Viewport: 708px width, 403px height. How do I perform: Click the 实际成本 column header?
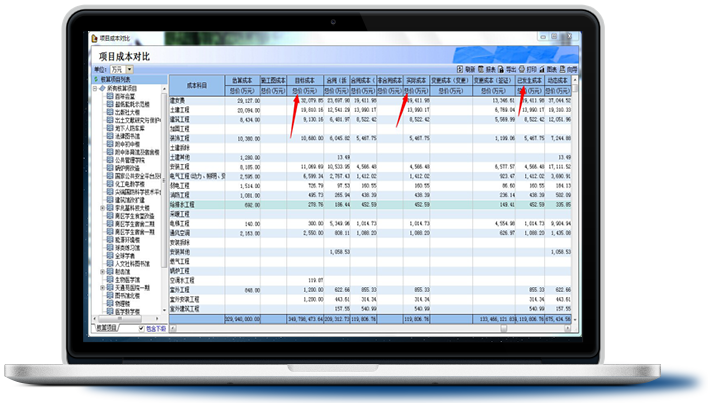pyautogui.click(x=418, y=79)
